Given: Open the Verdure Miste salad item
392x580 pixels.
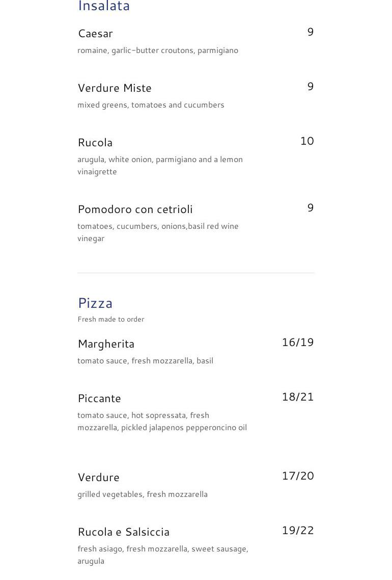Looking at the screenshot, I should tap(115, 88).
